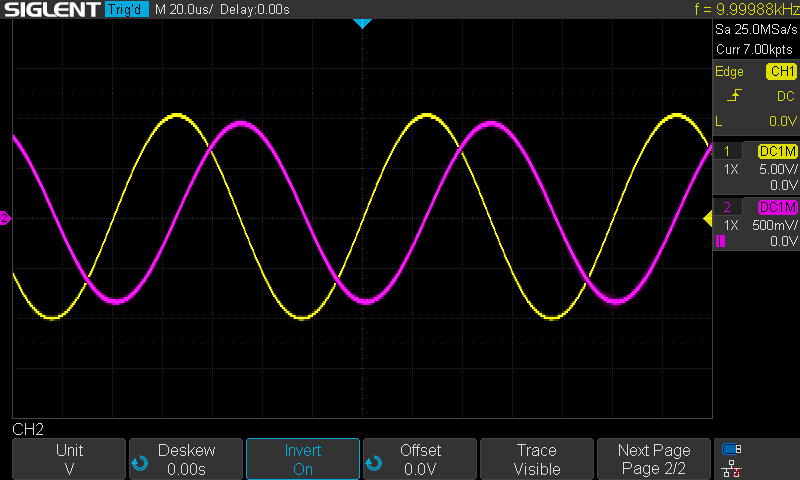Open the Unit V menu button
This screenshot has width=800, height=480.
pos(69,459)
